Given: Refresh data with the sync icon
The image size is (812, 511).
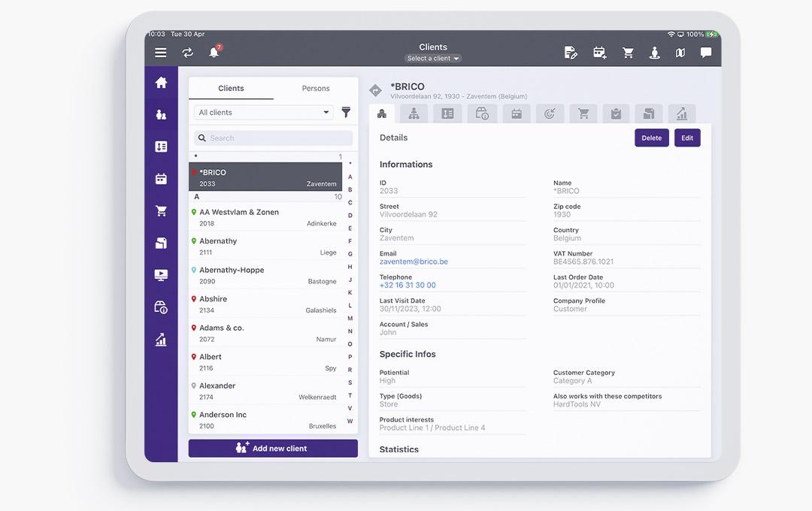Looking at the screenshot, I should click(187, 53).
